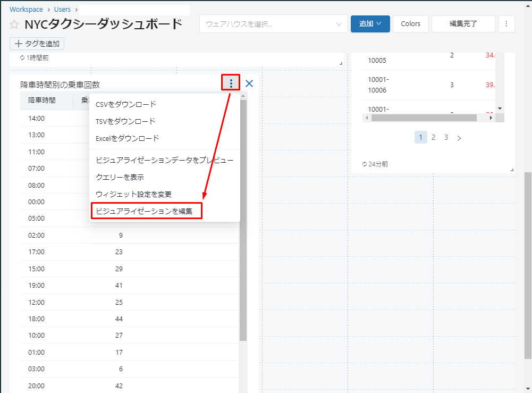Image resolution: width=532 pixels, height=393 pixels.
Task: Choose CSVをダウンロード from the menu
Action: [x=125, y=104]
